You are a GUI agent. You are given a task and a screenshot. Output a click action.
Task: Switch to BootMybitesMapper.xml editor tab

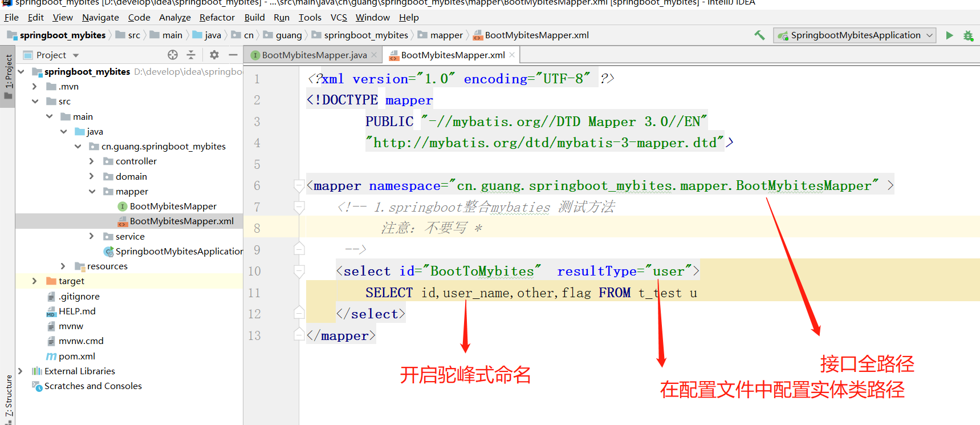coord(452,55)
